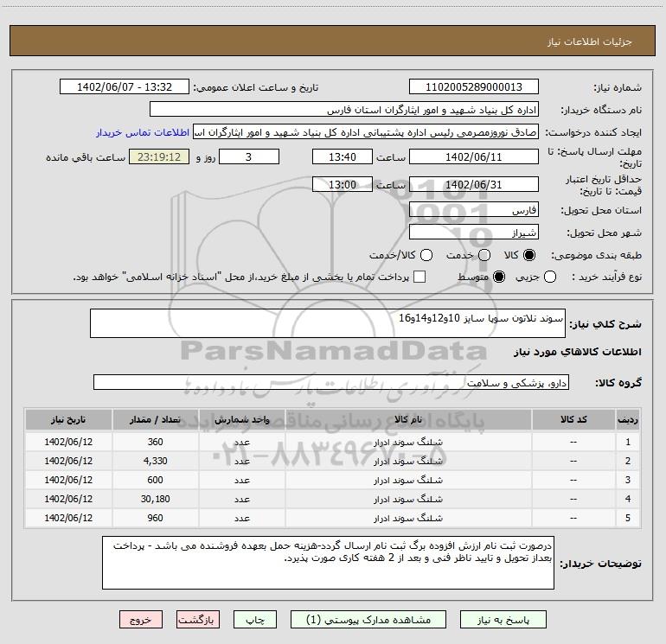
Task: Click the جزئیات اطلاعات نیاز header title
Action: click(590, 41)
